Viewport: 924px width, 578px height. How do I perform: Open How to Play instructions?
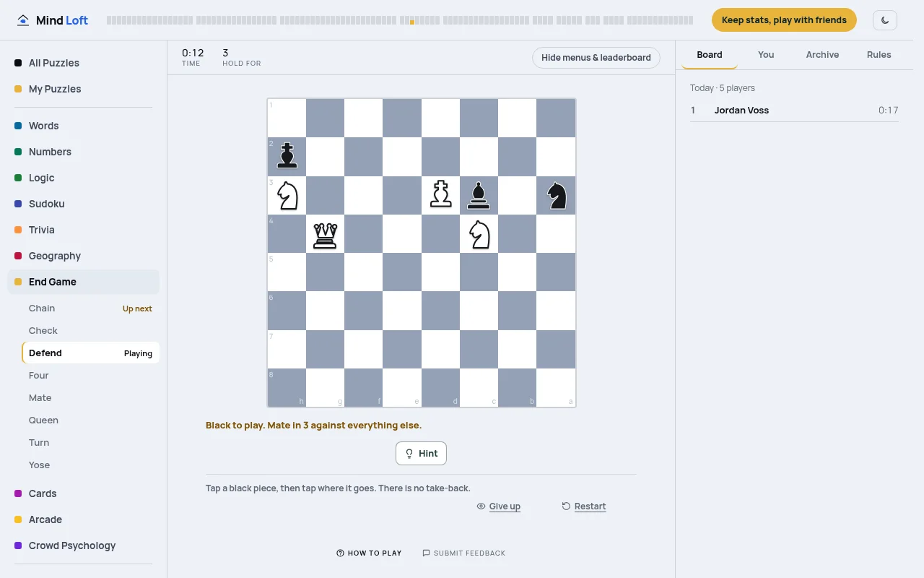(369, 553)
